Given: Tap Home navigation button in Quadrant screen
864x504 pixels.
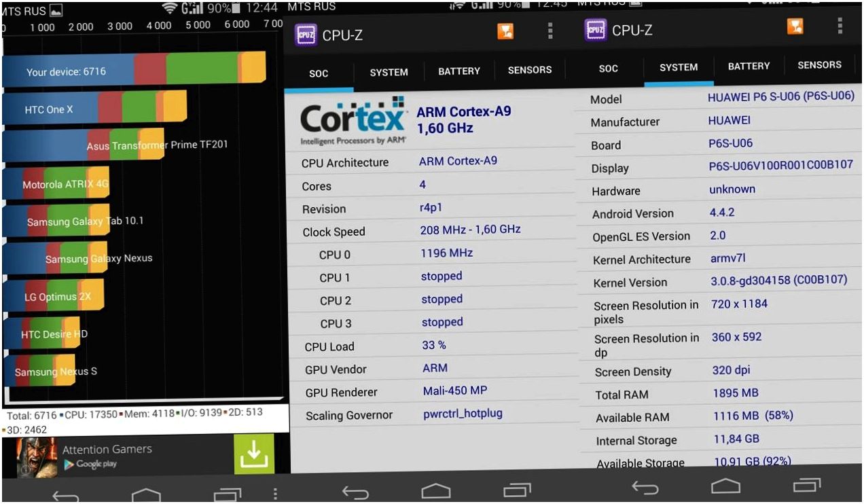Looking at the screenshot, I should tap(145, 494).
